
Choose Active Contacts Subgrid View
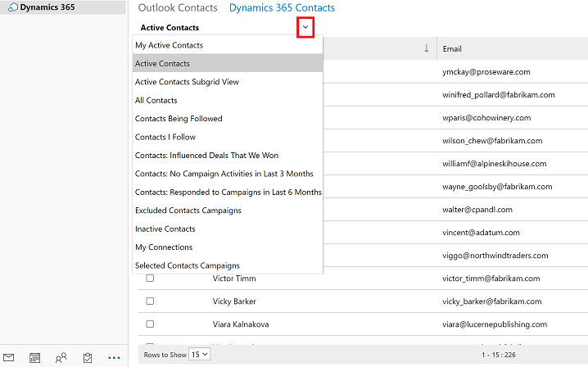[x=228, y=82]
